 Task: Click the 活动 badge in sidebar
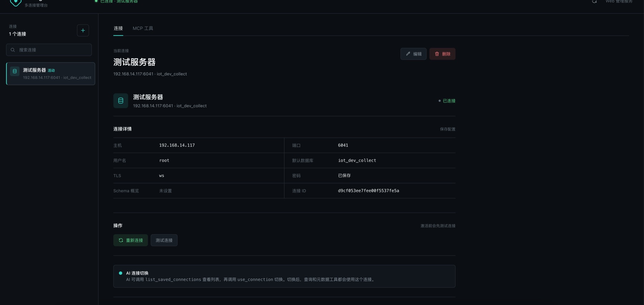[x=51, y=70]
